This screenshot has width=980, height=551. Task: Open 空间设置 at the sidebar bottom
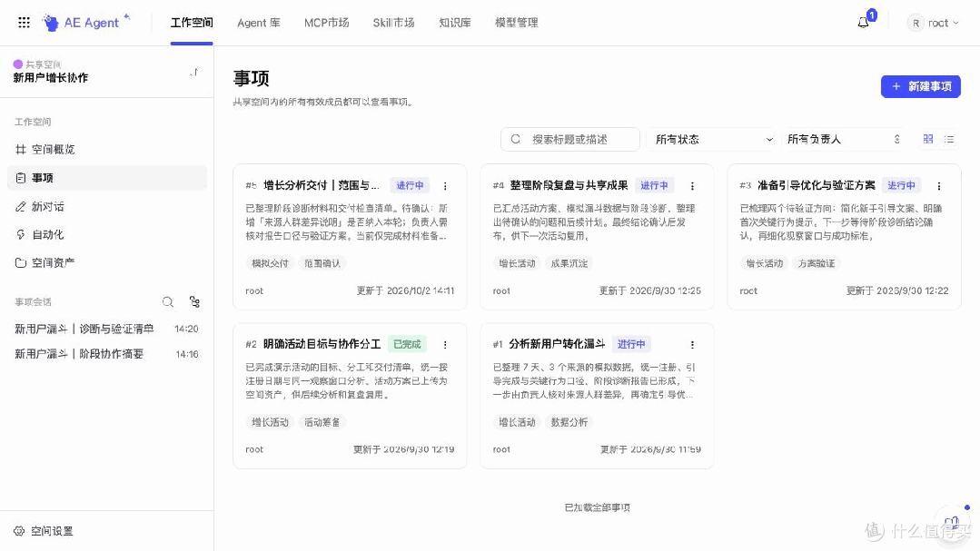point(44,531)
